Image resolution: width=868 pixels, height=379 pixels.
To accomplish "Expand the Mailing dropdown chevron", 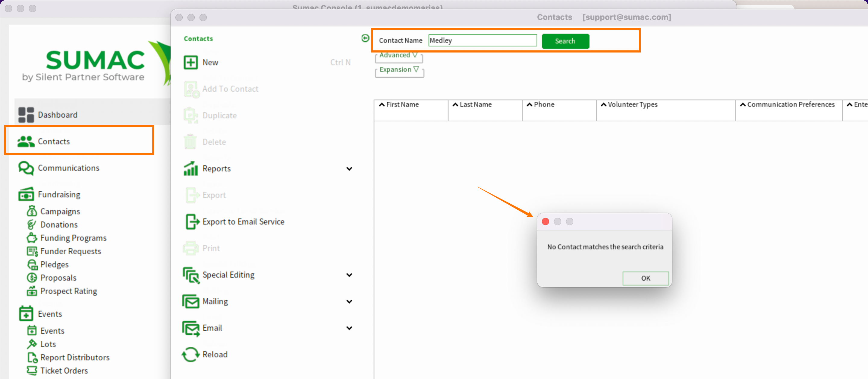I will [x=349, y=302].
